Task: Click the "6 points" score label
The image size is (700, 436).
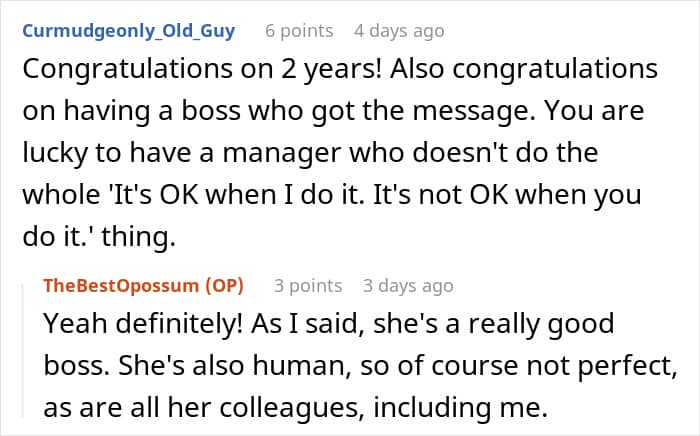Action: tap(299, 31)
